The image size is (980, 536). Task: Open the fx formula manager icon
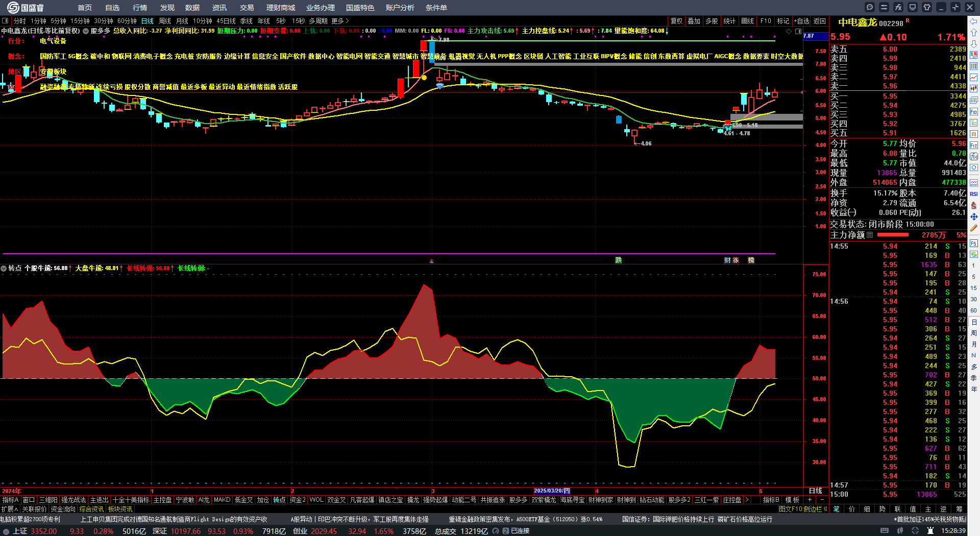(x=898, y=7)
